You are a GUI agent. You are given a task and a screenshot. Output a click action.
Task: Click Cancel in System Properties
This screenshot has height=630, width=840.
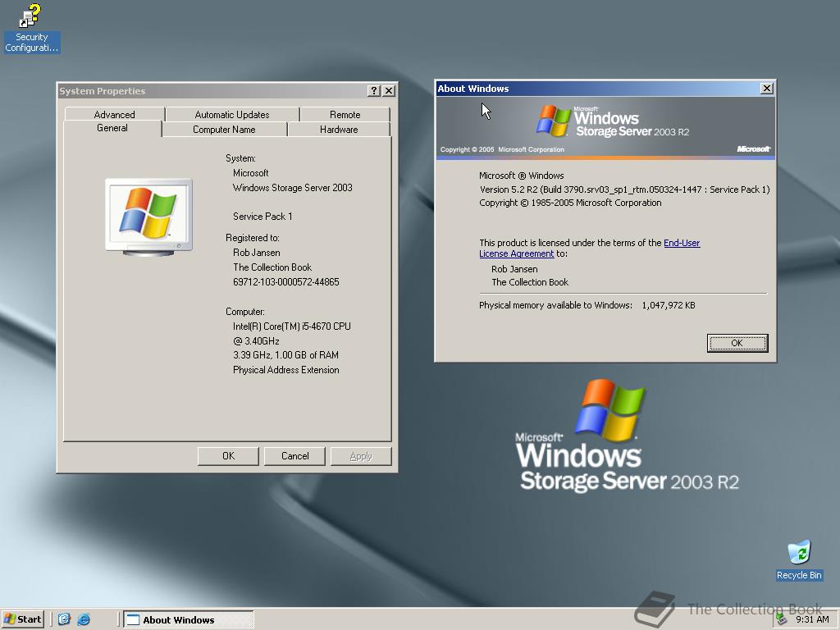pos(294,456)
